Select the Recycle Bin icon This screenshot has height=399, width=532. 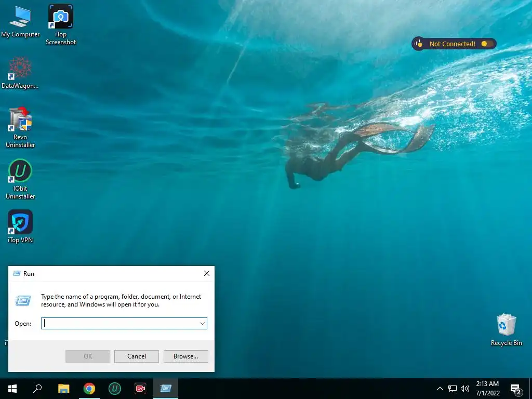[506, 329]
